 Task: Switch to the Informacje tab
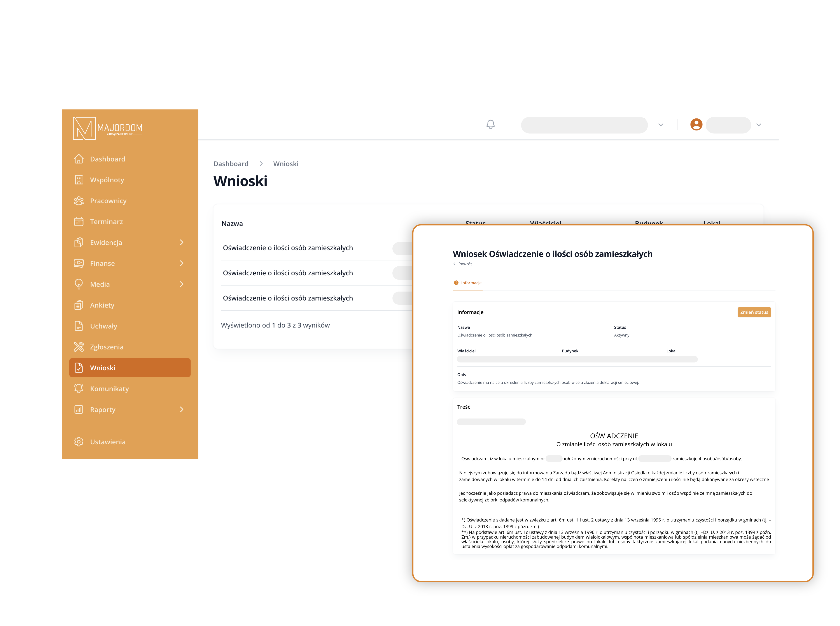(468, 283)
